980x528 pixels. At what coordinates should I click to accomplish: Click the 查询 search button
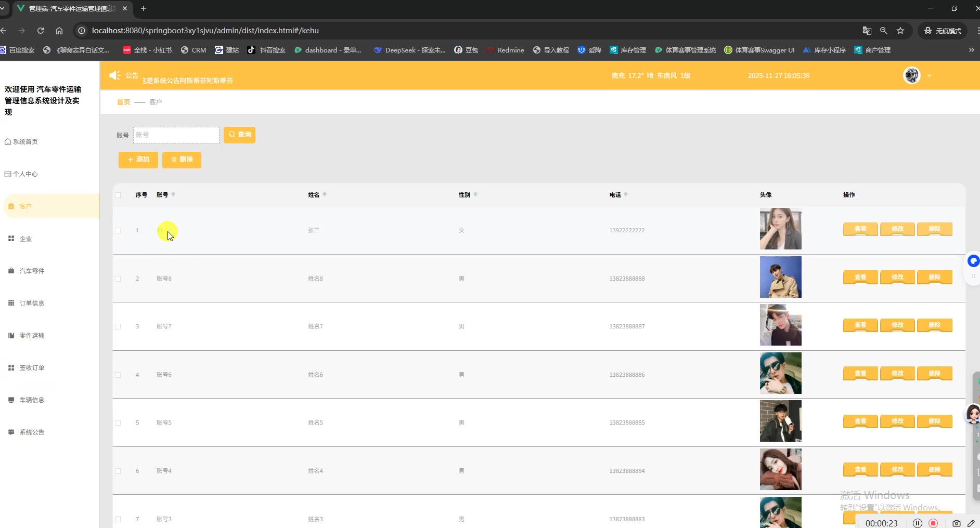pyautogui.click(x=239, y=135)
